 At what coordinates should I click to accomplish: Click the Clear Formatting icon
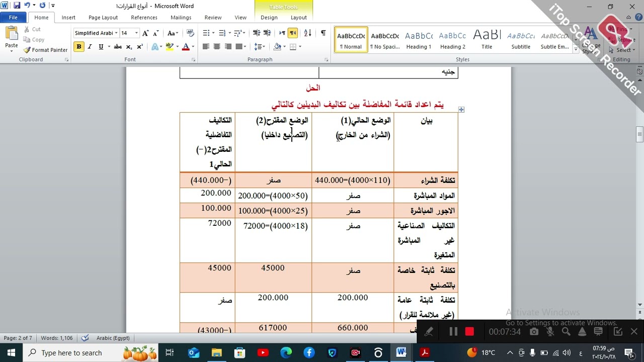tap(190, 33)
